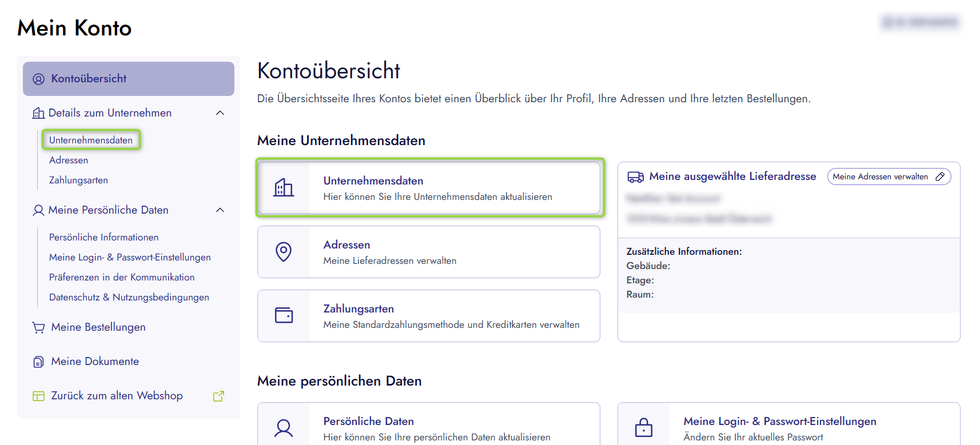Open Kontoübersicht in the sidebar
980x445 pixels.
pos(129,79)
